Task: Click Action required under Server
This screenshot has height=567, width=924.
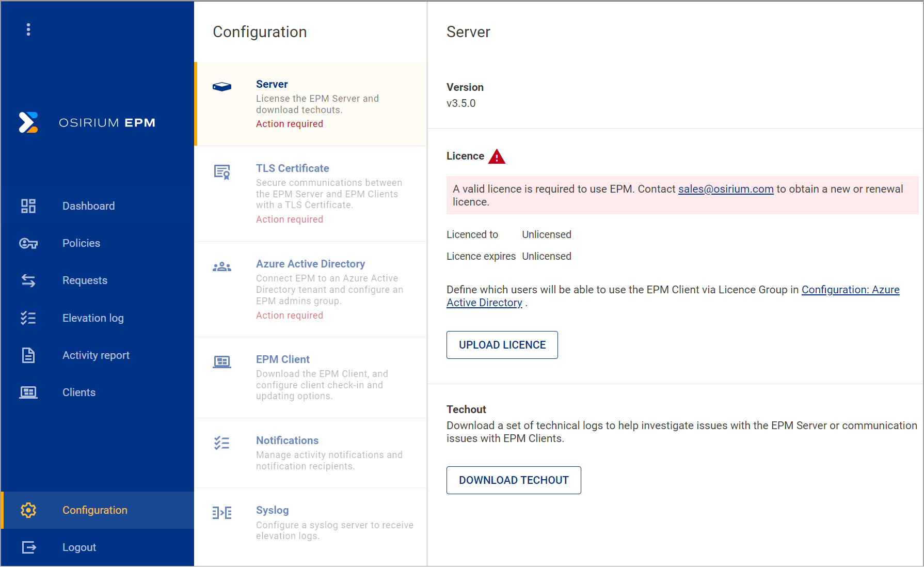Action: click(x=290, y=124)
